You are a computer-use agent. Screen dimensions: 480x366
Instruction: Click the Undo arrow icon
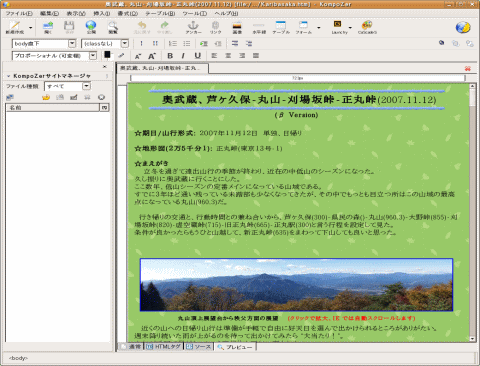[142, 27]
